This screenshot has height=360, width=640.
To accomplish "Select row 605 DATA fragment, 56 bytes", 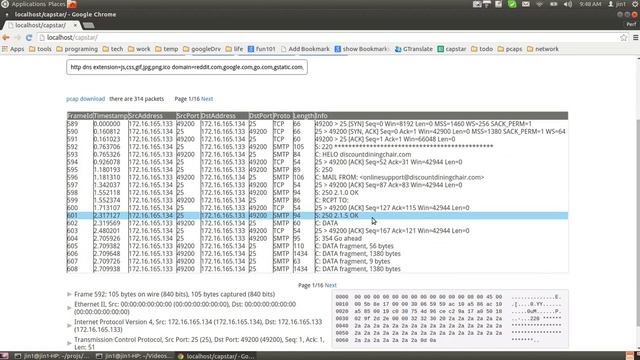I will pos(317,246).
